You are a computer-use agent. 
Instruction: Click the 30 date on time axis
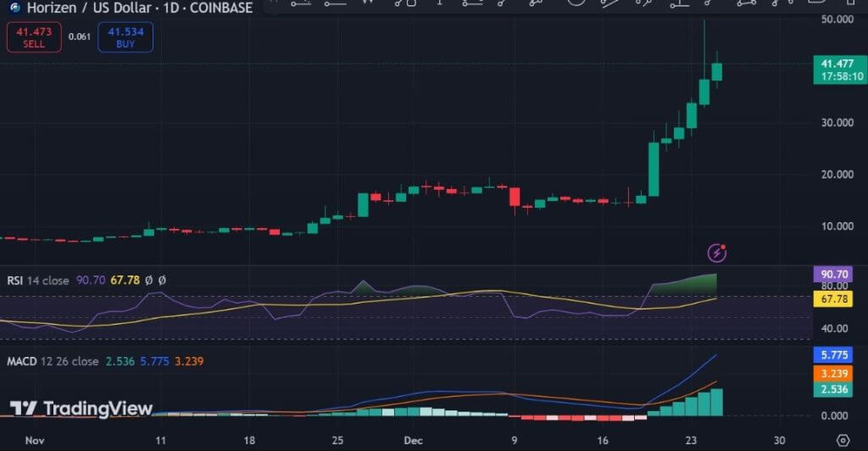click(x=780, y=441)
